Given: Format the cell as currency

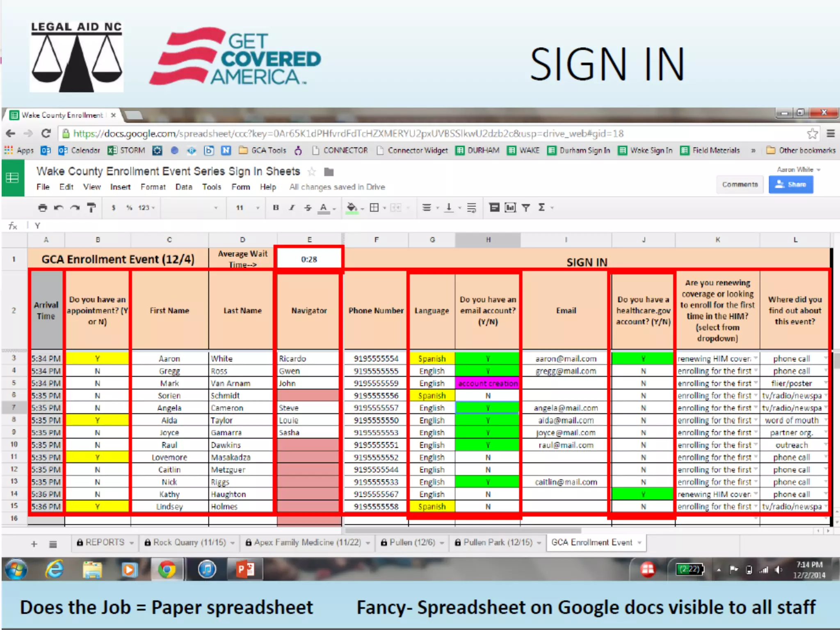Looking at the screenshot, I should [x=114, y=208].
